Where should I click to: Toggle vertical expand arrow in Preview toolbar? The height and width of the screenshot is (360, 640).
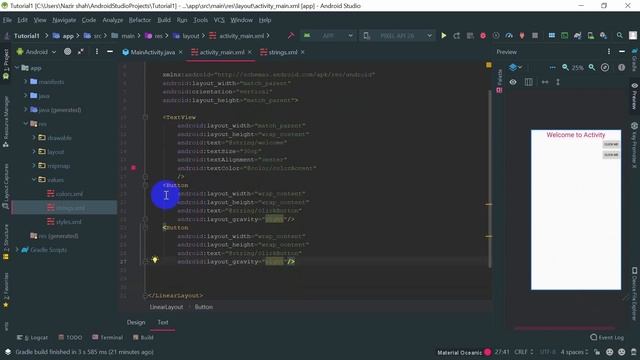(x=558, y=82)
